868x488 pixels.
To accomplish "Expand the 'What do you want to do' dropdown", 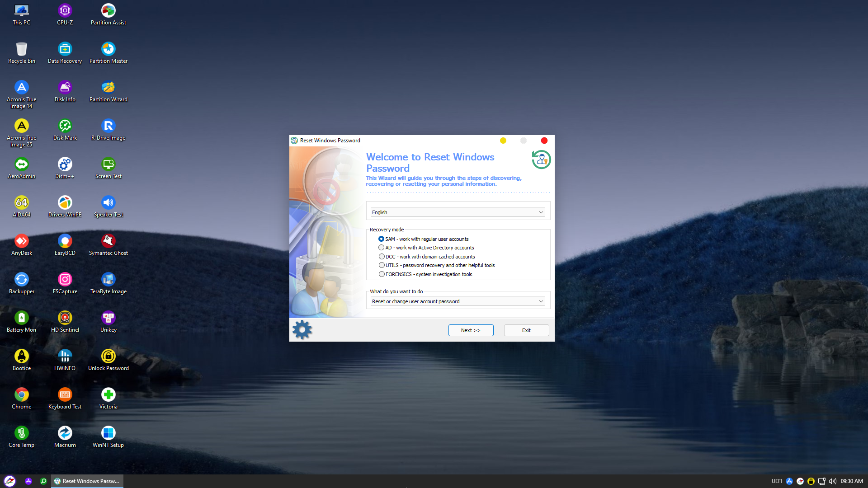I will coord(458,301).
